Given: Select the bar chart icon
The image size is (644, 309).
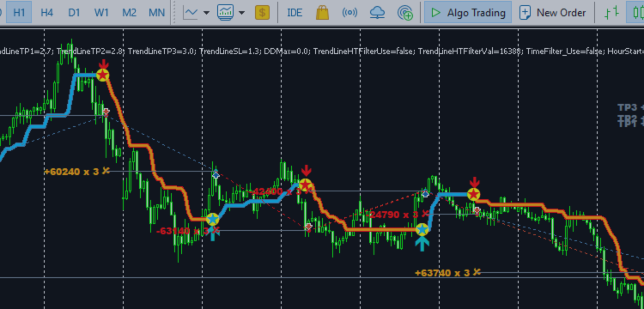Looking at the screenshot, I should [611, 13].
